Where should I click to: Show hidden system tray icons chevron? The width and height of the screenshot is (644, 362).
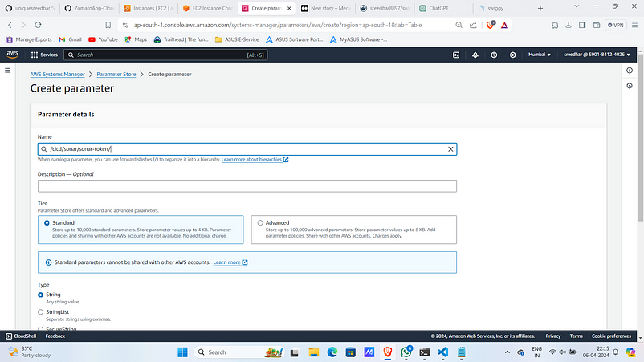pyautogui.click(x=507, y=352)
